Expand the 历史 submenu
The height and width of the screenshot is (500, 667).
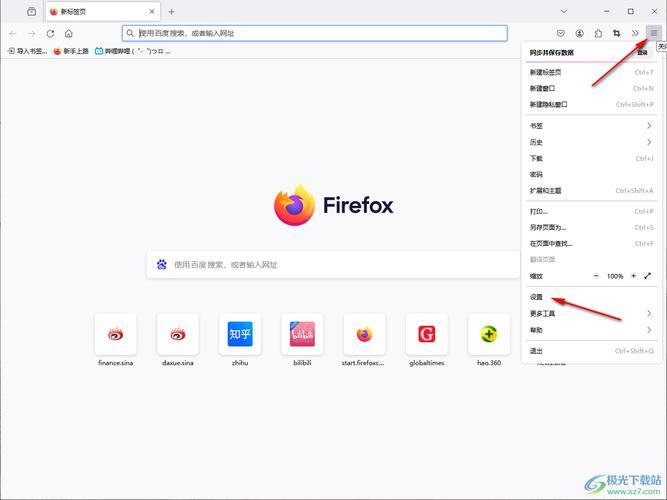click(591, 142)
